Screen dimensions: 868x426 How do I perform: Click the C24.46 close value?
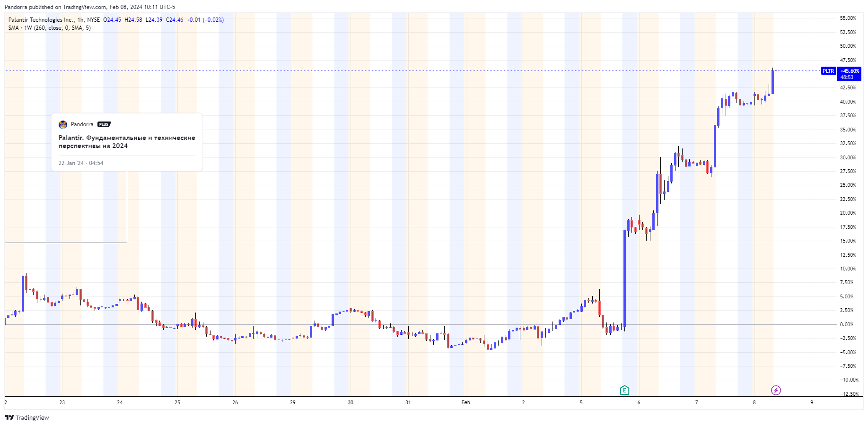[x=175, y=20]
